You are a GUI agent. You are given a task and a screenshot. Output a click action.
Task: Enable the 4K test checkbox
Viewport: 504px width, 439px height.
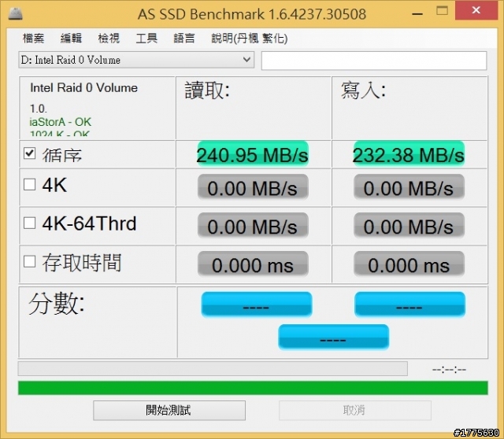(30, 185)
